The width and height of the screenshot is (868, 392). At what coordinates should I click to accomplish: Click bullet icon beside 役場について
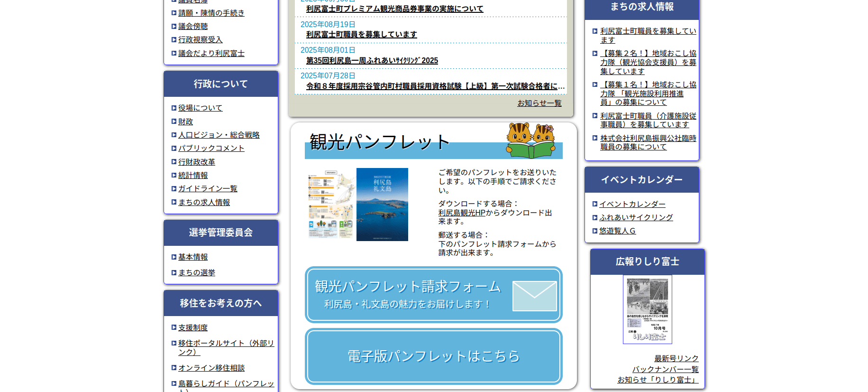[174, 108]
